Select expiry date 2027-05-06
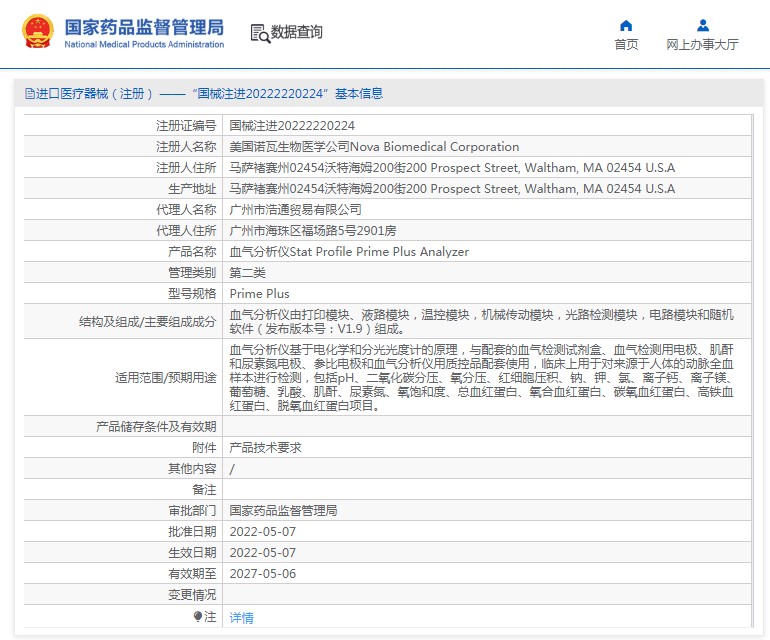The height and width of the screenshot is (640, 770). 263,574
